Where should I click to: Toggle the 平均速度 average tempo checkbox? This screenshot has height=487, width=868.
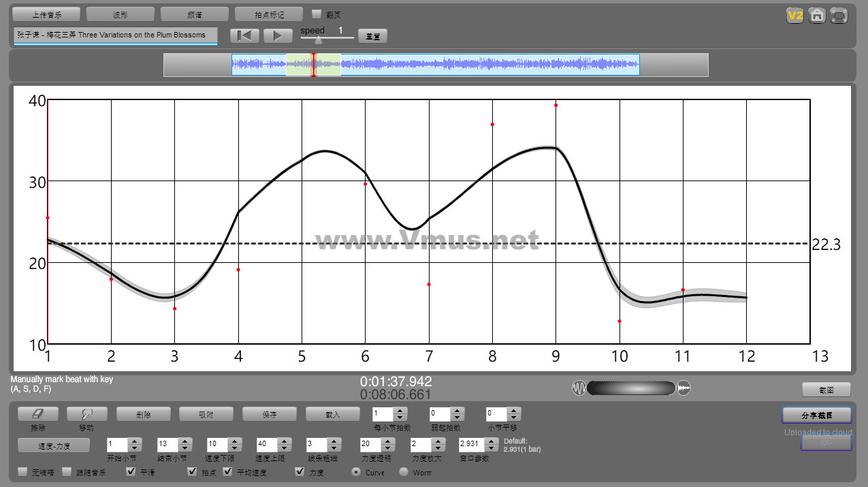click(228, 472)
